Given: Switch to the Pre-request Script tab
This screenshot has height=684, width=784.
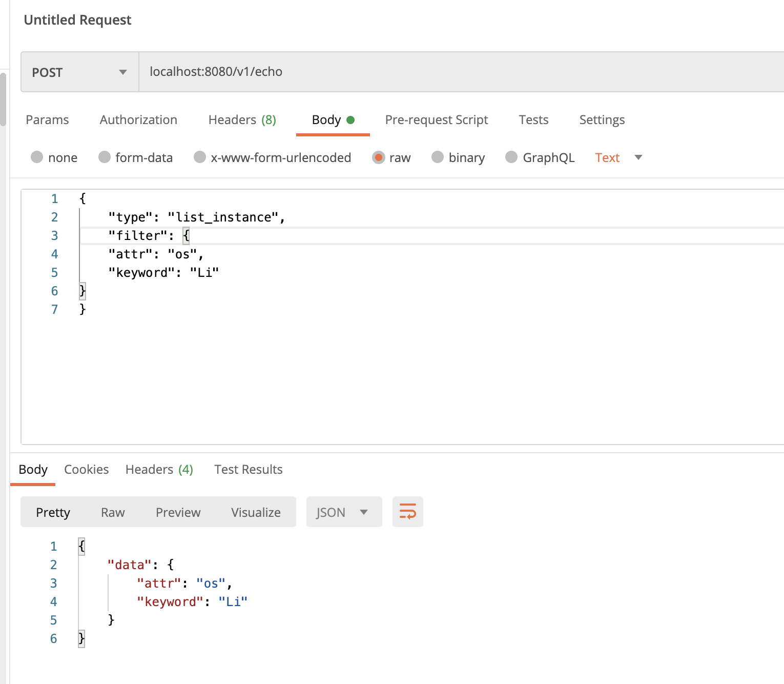Looking at the screenshot, I should pyautogui.click(x=436, y=119).
